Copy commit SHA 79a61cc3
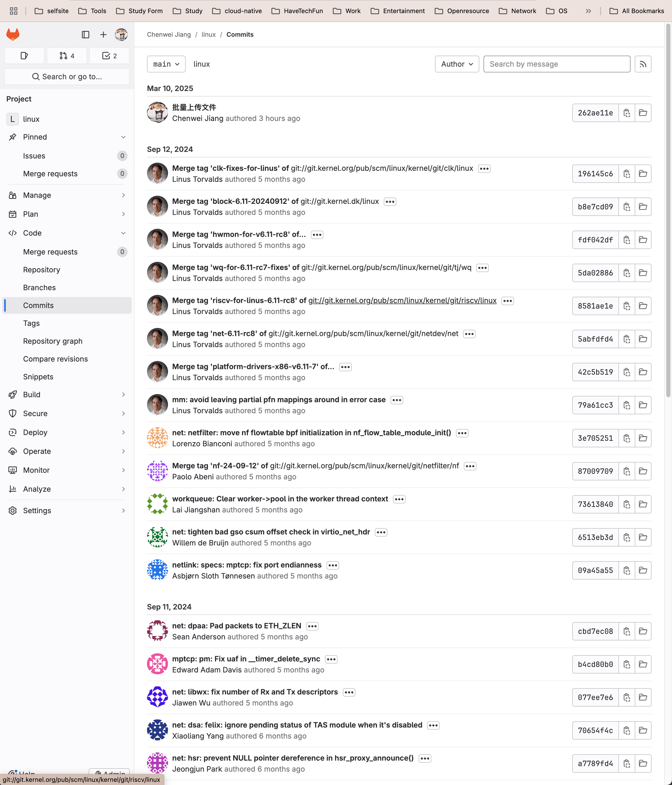Viewport: 672px width, 785px height. point(627,405)
